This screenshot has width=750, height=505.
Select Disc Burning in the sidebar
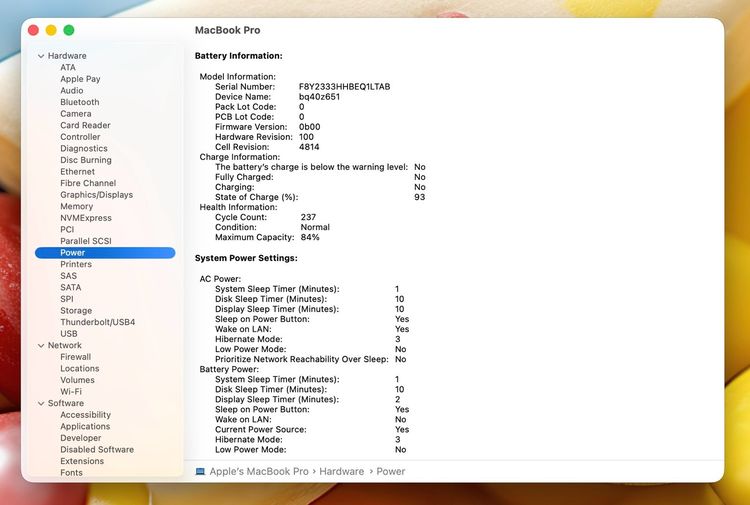tap(86, 160)
